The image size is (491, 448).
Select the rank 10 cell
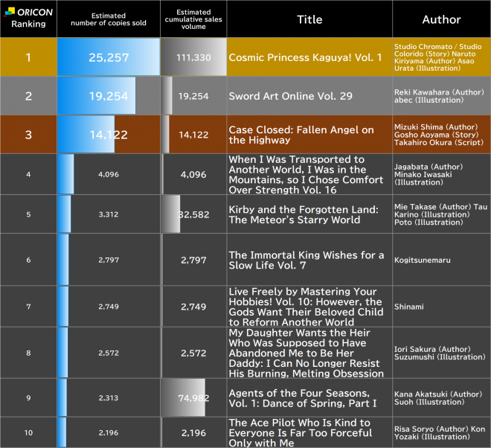[x=28, y=432]
